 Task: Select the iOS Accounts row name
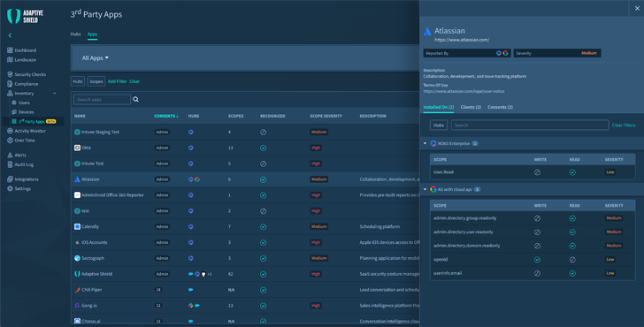[94, 242]
